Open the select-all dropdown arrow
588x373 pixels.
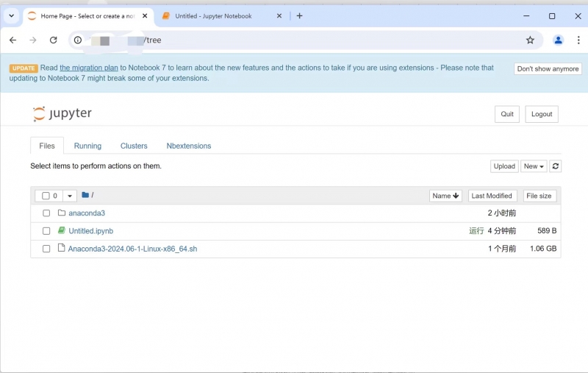click(69, 196)
